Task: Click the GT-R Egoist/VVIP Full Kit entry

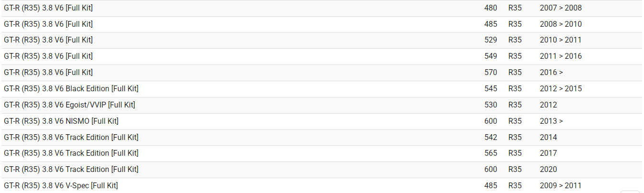Action: [x=69, y=105]
